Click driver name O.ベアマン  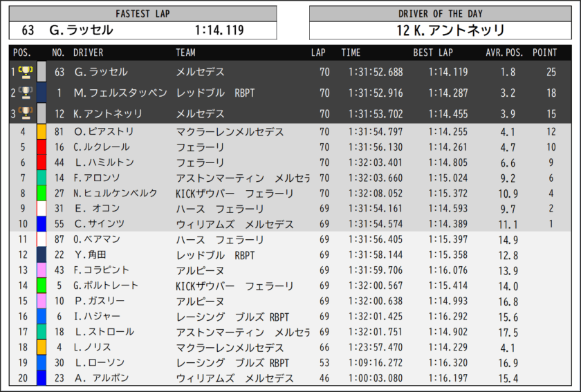coord(97,239)
